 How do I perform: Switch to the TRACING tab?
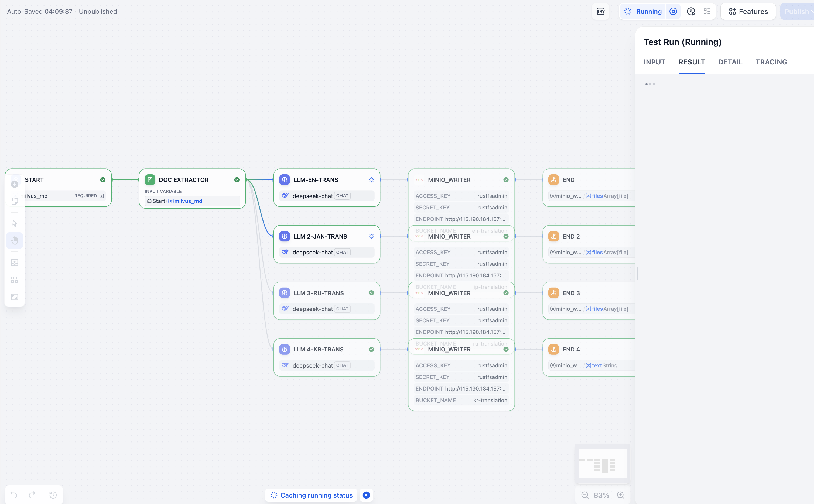(771, 62)
